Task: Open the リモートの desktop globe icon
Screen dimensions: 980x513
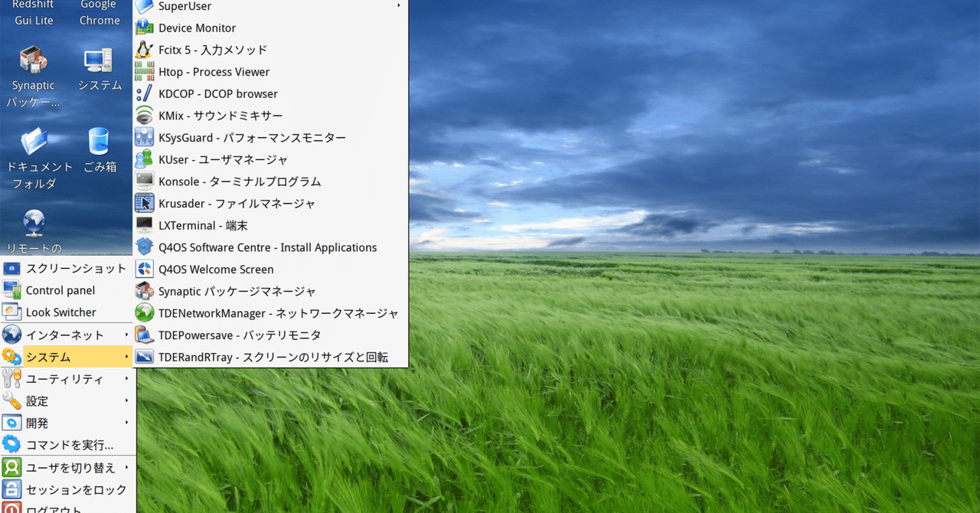Action: point(34,223)
